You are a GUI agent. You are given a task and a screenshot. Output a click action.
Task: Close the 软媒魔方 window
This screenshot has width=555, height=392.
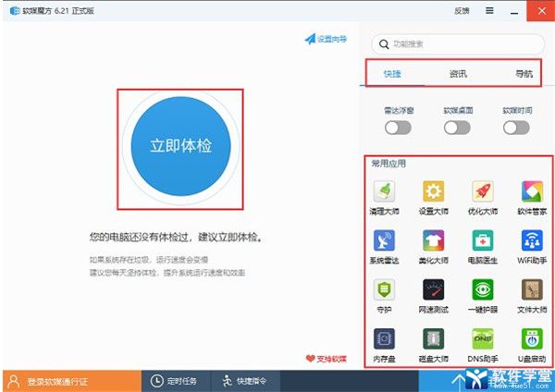pyautogui.click(x=541, y=11)
